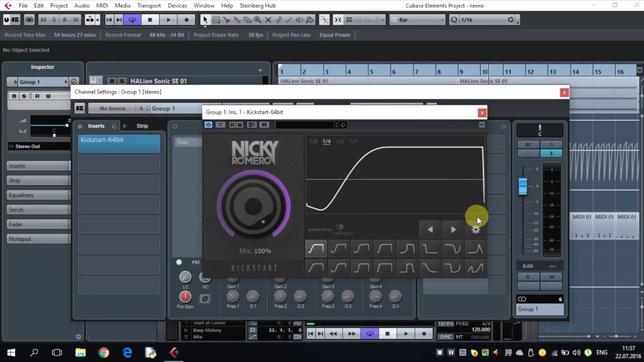Click main toolbar Record button

[x=187, y=20]
